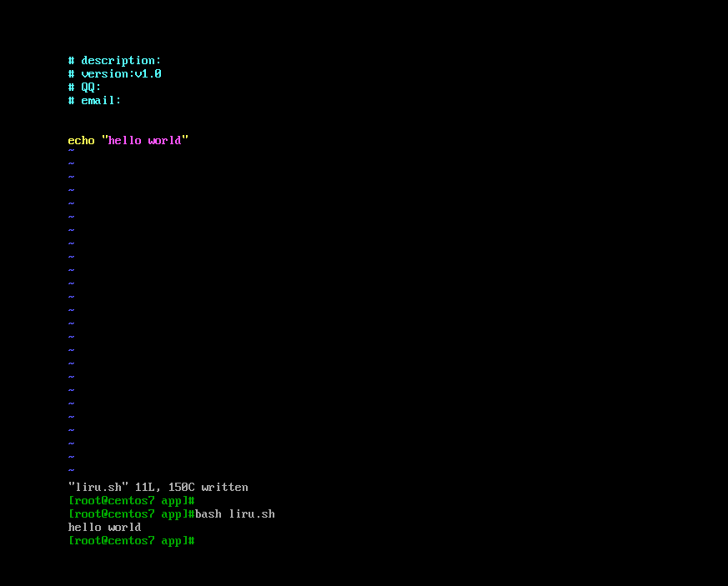The image size is (728, 586).
Task: Click the empty '[root@centos7 app]#' prompt after written
Action: 132,501
